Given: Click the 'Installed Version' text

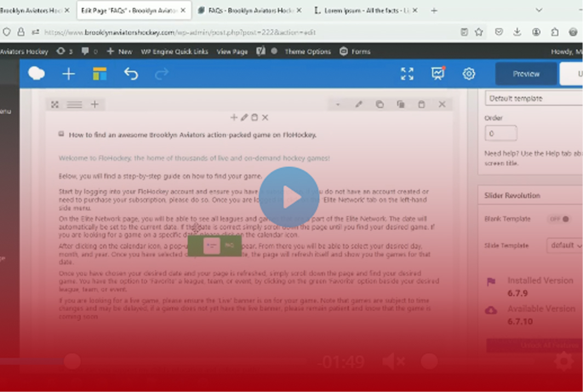Looking at the screenshot, I should click(x=540, y=280).
